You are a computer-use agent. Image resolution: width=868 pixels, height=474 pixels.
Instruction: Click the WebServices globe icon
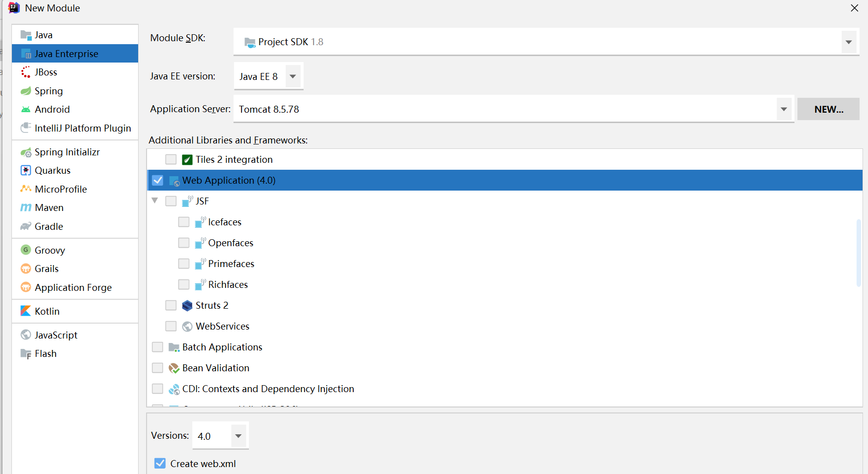coord(187,326)
